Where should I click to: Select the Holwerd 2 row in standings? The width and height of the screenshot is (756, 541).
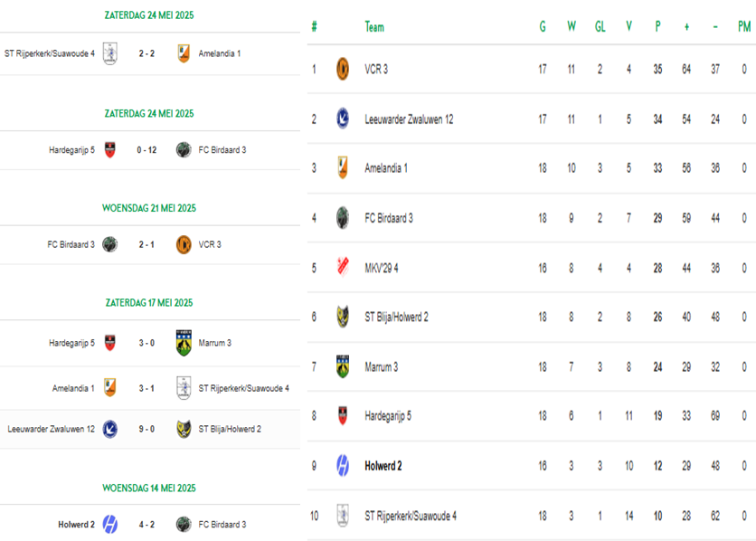coord(532,466)
